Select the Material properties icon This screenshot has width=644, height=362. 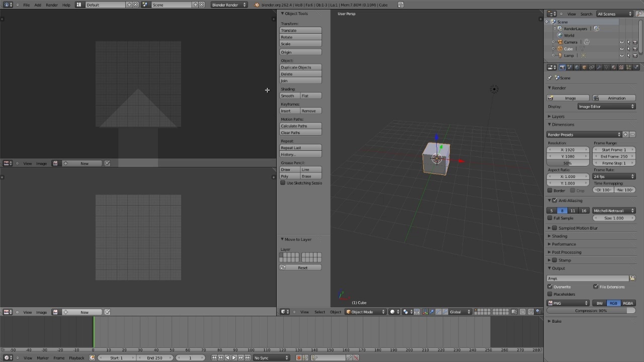(613, 67)
